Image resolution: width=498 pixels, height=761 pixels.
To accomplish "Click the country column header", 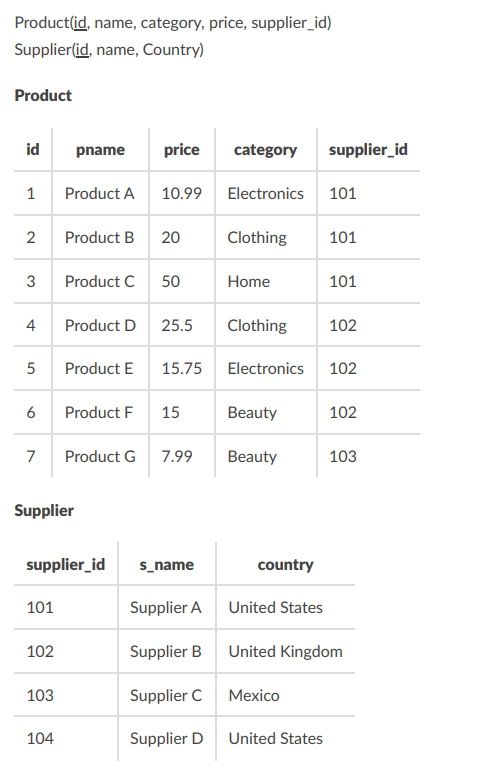I will point(285,564).
